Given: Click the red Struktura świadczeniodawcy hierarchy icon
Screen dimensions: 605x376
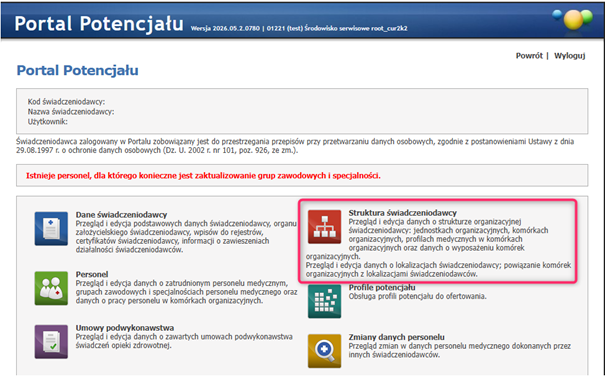Looking at the screenshot, I should point(324,227).
